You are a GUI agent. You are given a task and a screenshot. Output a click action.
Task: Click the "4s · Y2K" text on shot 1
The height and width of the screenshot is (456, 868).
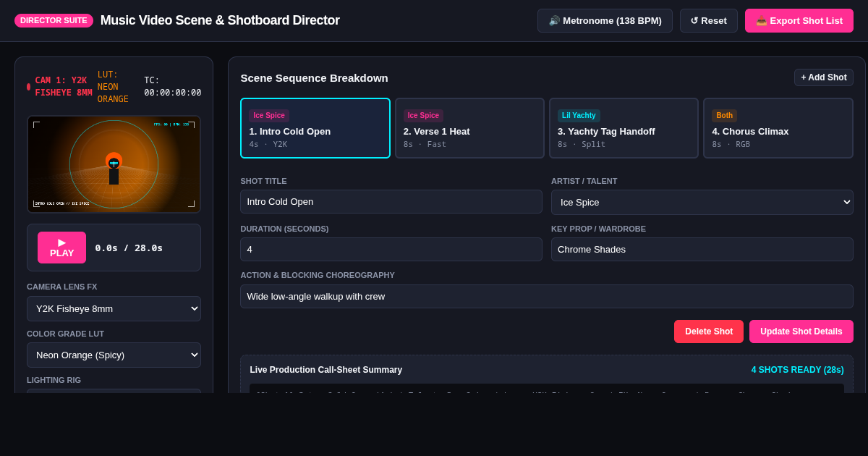coord(268,144)
